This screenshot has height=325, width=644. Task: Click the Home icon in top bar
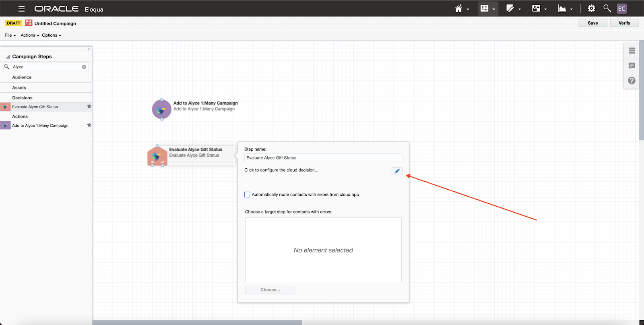pyautogui.click(x=458, y=8)
